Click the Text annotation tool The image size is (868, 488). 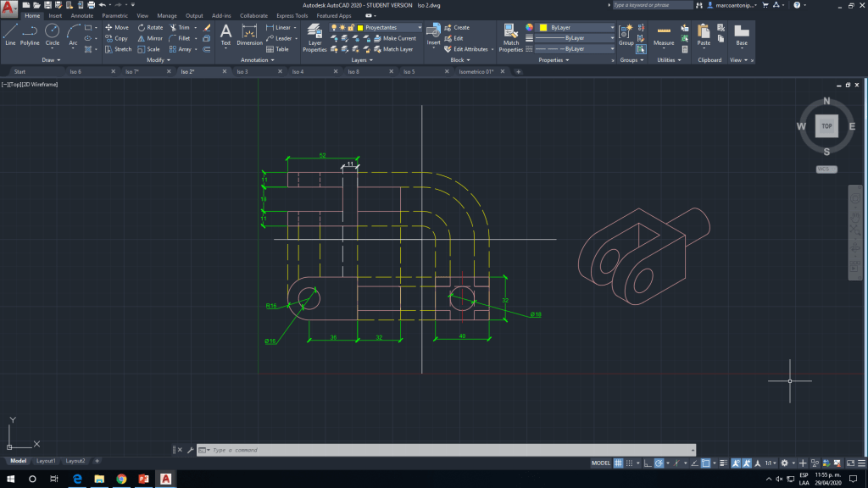pyautogui.click(x=225, y=34)
